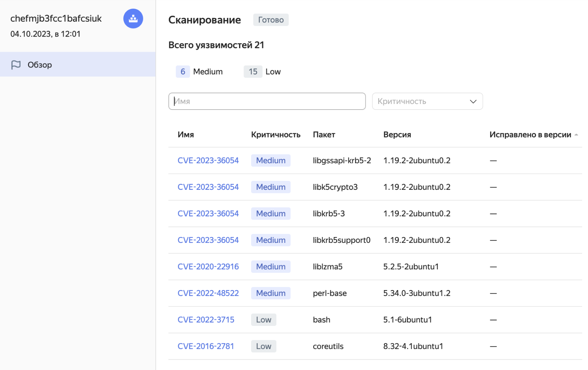Screen dimensions: 588x370
Task: Click the Сканирование heading
Action: [205, 20]
